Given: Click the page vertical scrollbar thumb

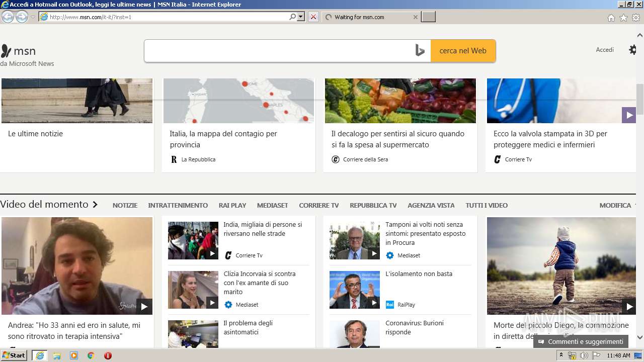Looking at the screenshot, I should [640, 100].
